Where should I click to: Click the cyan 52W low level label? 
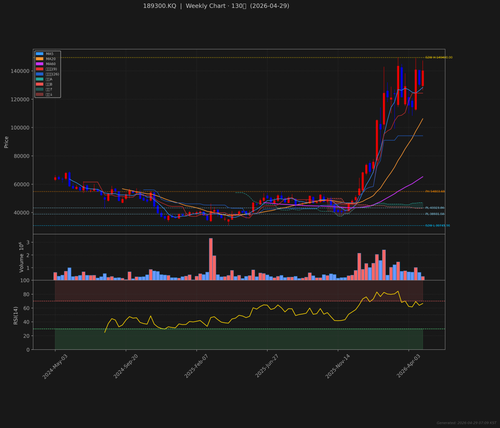(x=437, y=226)
